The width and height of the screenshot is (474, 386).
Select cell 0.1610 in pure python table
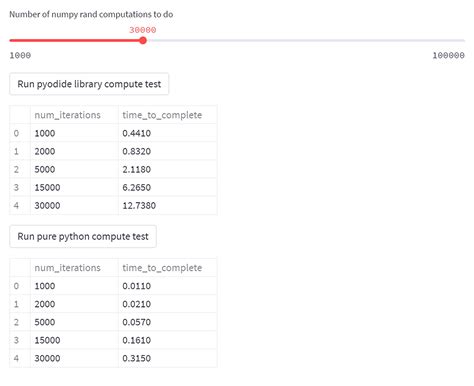(x=168, y=340)
